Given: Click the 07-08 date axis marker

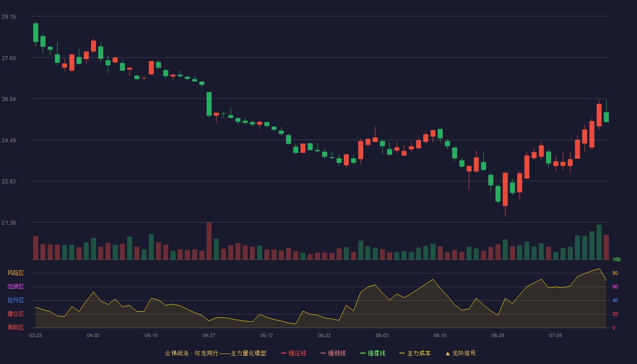Looking at the screenshot, I should pyautogui.click(x=556, y=335).
